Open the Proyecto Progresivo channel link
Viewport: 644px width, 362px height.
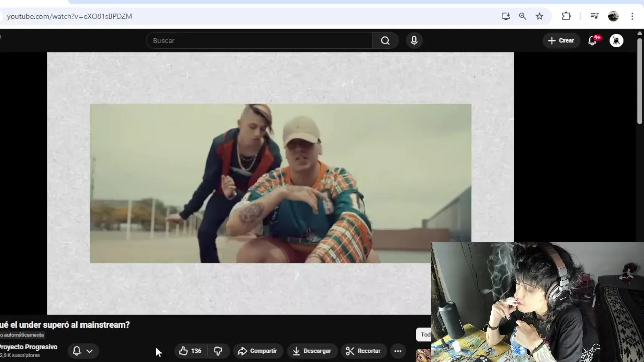[28, 347]
